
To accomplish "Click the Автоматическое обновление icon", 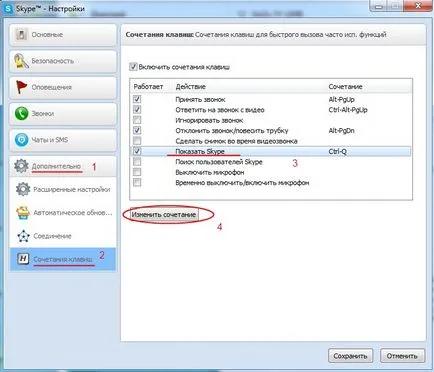I will click(23, 213).
